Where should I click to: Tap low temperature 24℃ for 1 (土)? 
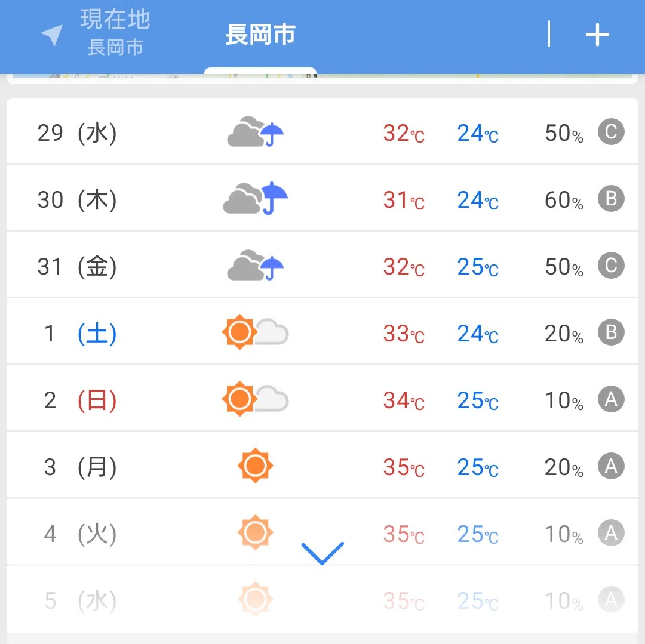click(478, 333)
